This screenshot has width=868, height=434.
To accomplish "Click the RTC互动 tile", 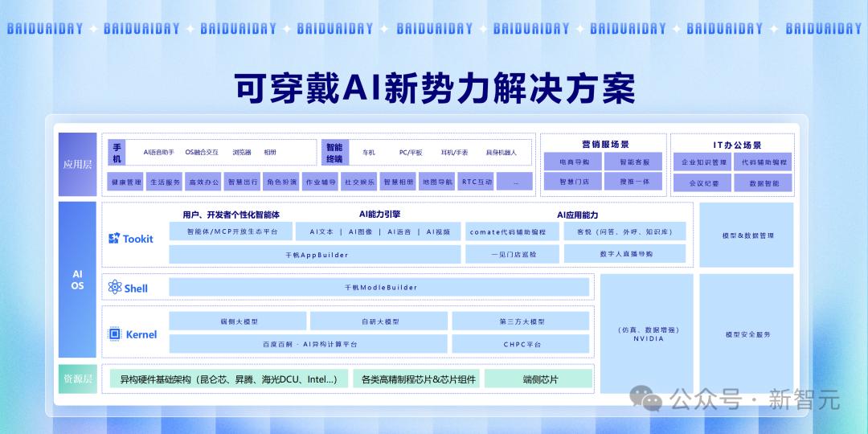I will 477,182.
